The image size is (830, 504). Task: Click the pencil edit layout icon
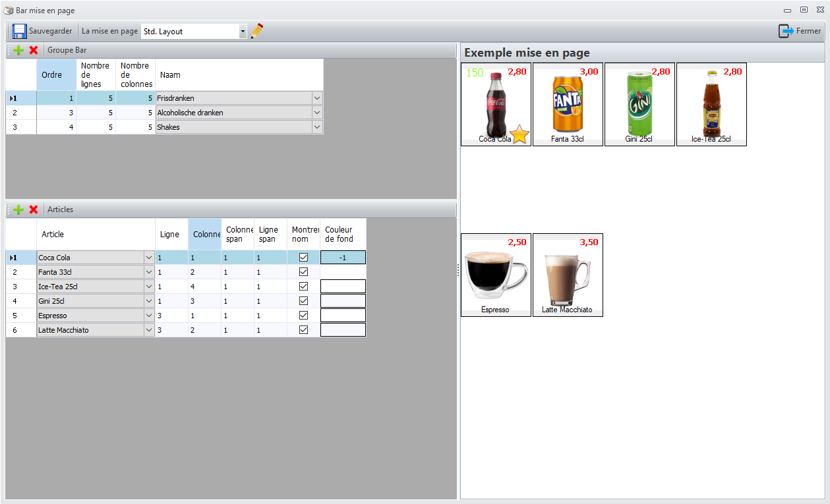(257, 31)
